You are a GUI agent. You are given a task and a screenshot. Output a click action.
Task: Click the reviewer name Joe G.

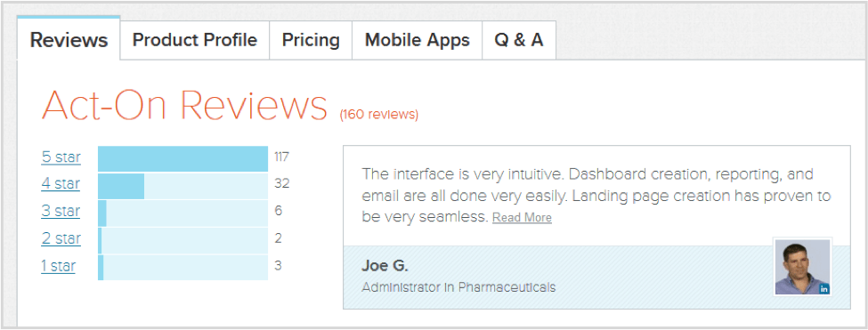pyautogui.click(x=385, y=265)
